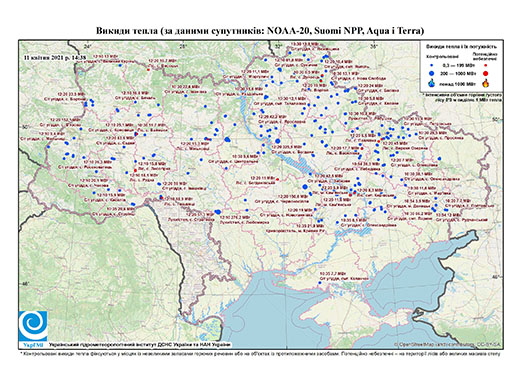Click the small red dot legend symbol
The width and height of the screenshot is (520, 368).
[485, 65]
